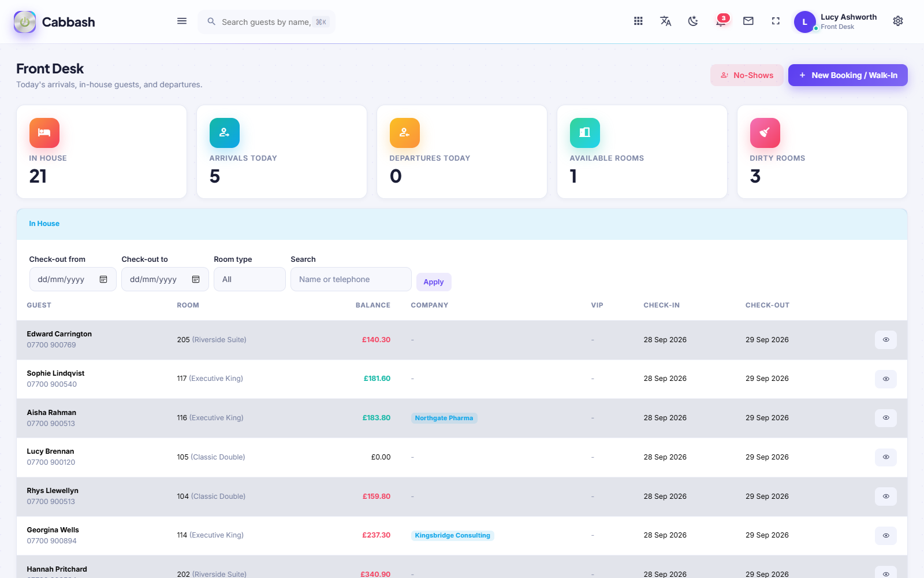924x578 pixels.
Task: Click the Check-out from date field
Action: (x=73, y=279)
